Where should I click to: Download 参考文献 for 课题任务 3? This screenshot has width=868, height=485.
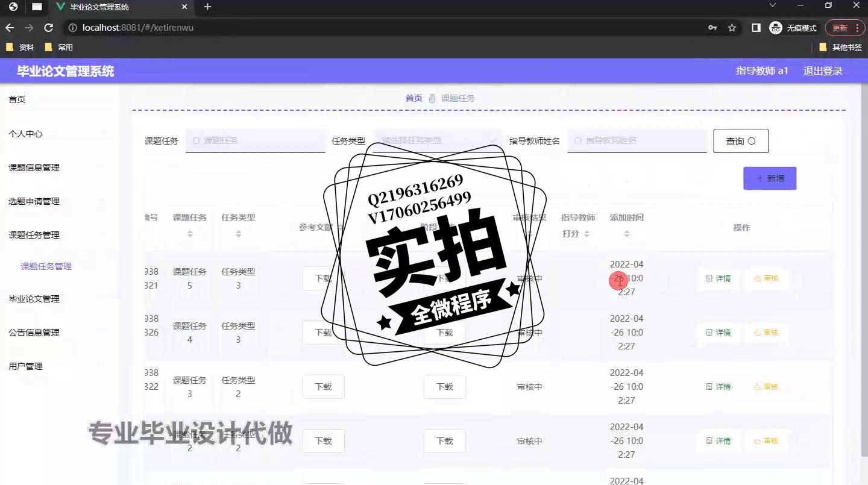(323, 387)
